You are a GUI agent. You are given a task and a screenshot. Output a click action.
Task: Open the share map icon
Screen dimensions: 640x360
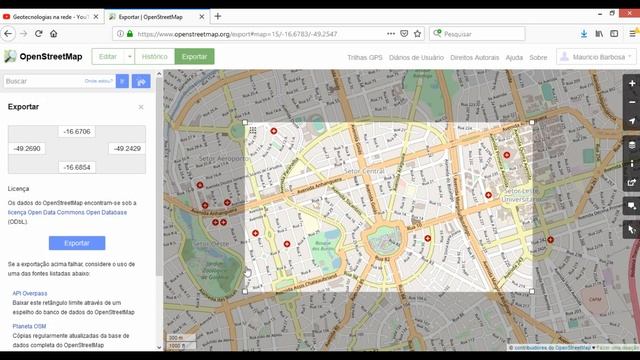click(x=632, y=182)
